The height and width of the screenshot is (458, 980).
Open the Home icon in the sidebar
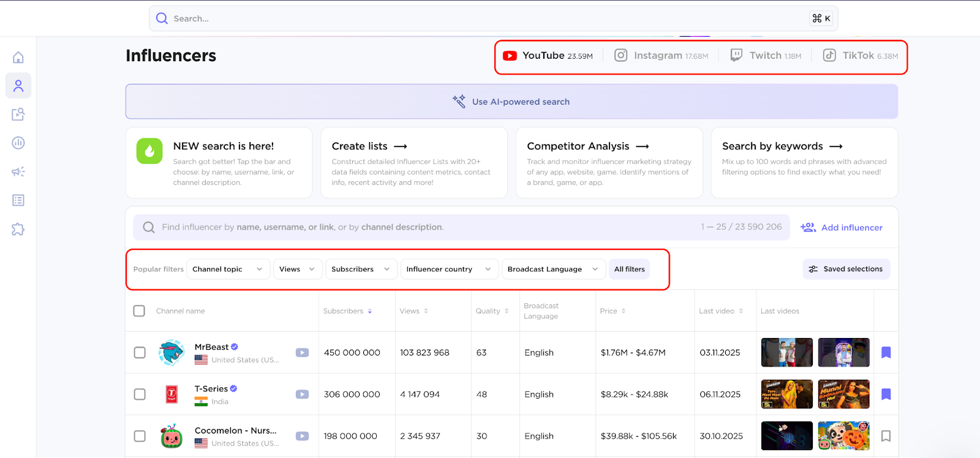click(x=18, y=58)
